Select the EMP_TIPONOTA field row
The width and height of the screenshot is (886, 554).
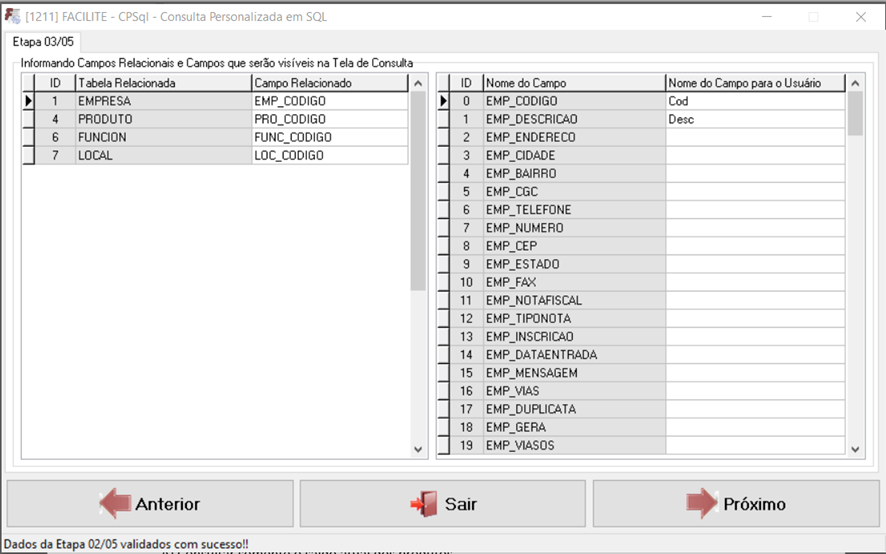point(641,318)
